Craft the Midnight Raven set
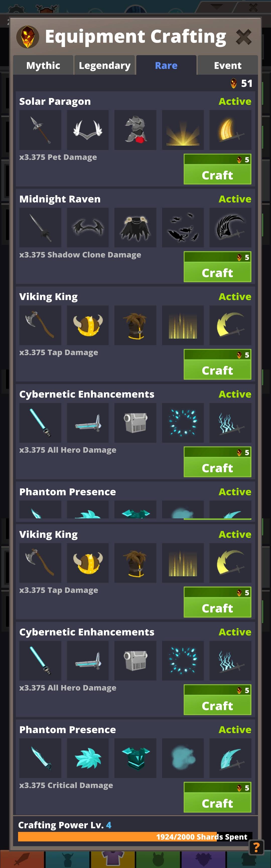Viewport: 271px width, 868px height. tap(217, 267)
